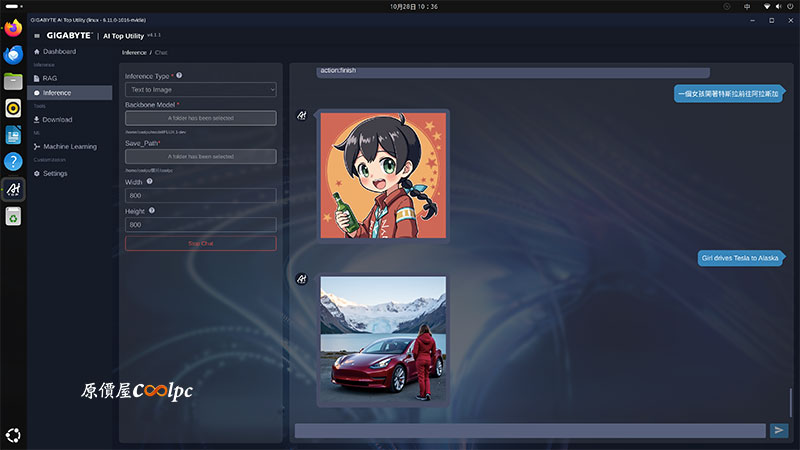Select Machine Learning in the sidebar
800x450 pixels.
click(69, 146)
